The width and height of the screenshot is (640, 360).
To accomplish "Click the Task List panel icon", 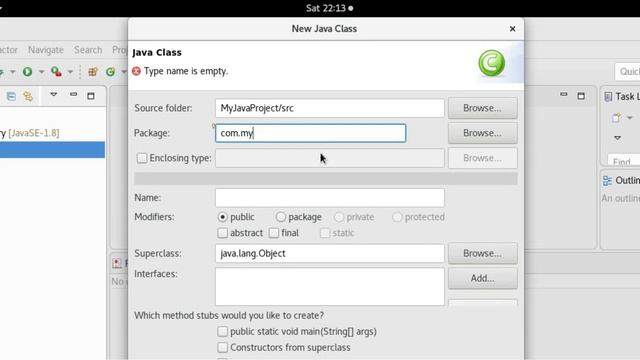I will tap(608, 96).
